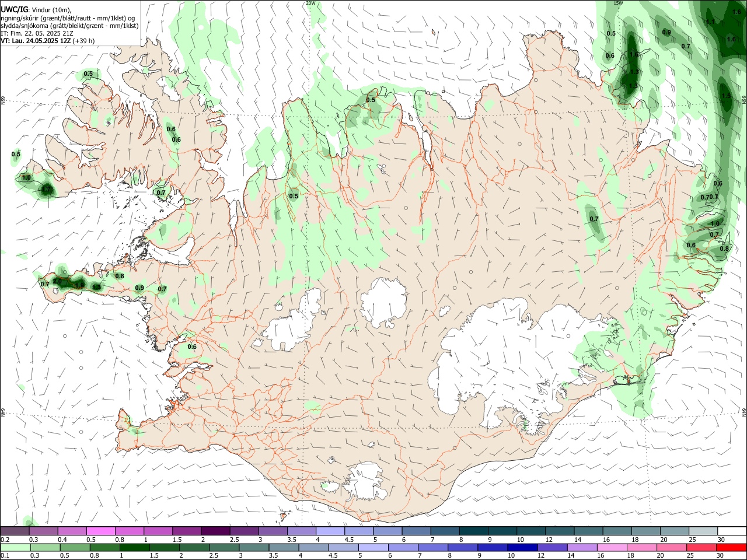Select the medium green swatch between 0.5 and 0.8
This screenshot has width=747, height=560.
point(75,548)
